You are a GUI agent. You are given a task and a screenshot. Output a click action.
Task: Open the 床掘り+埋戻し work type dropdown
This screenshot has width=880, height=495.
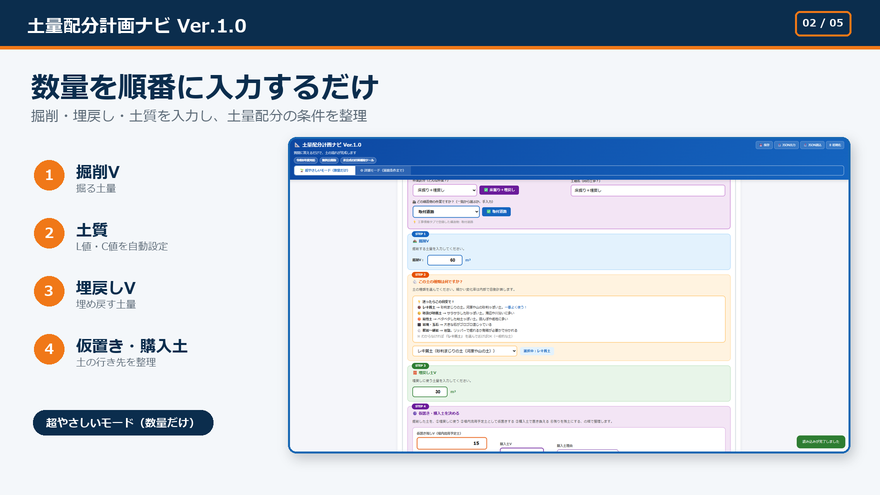point(444,190)
